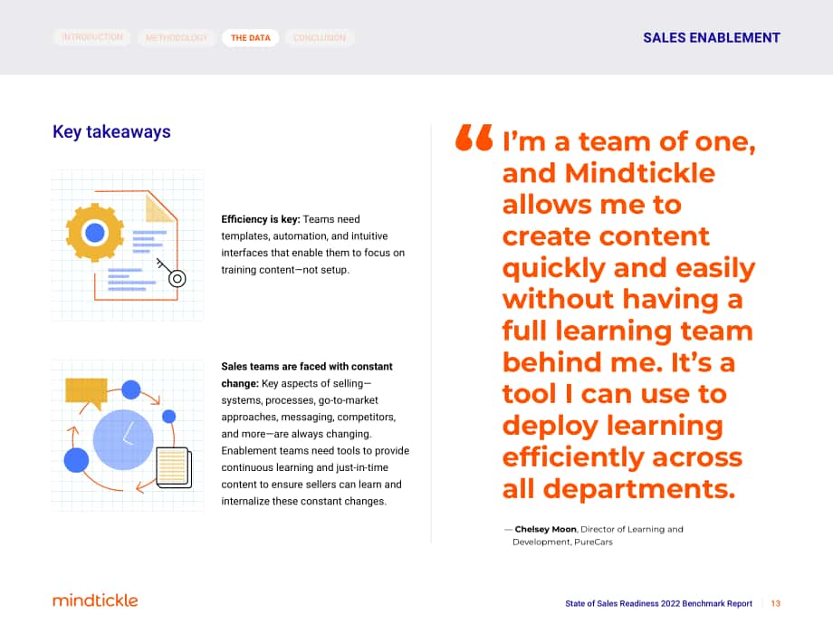Screen dimensions: 833x644
Task: Click the clock circle in change illustration
Action: point(123,439)
